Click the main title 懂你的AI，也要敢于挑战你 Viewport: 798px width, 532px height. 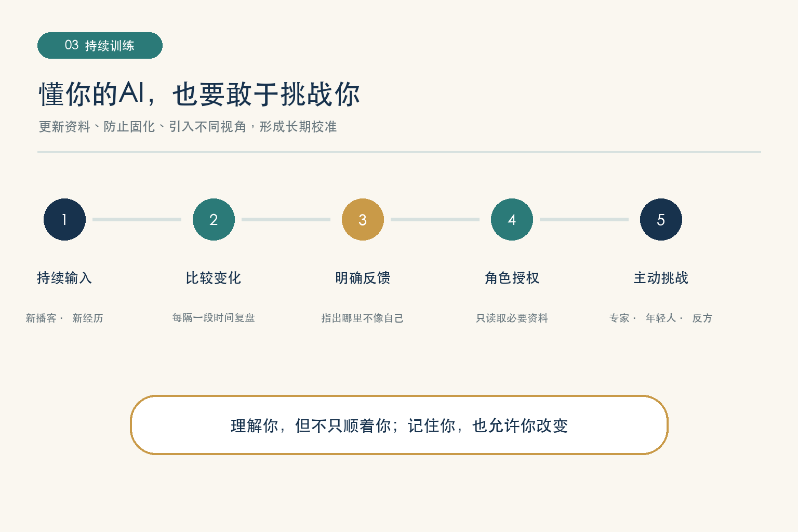pyautogui.click(x=199, y=94)
